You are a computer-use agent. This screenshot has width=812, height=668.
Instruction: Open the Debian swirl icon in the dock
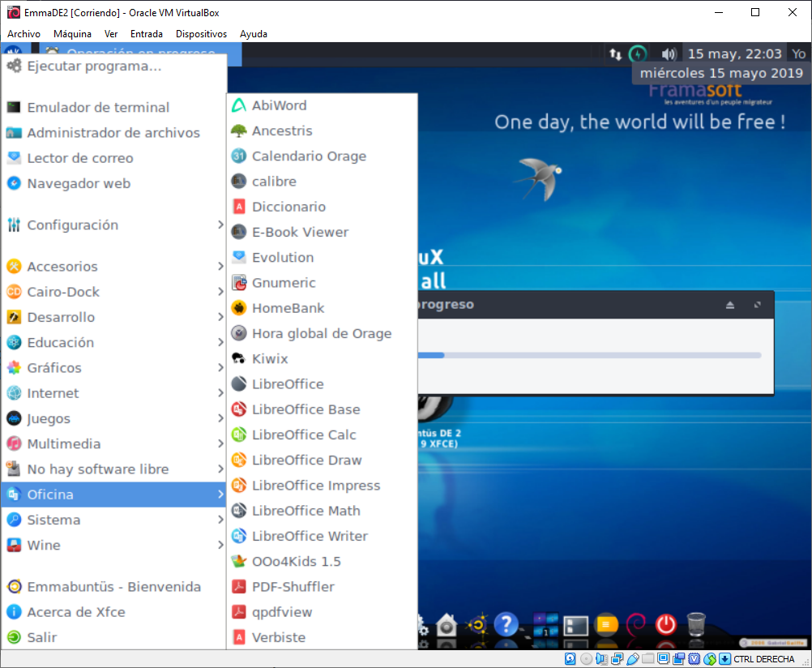(636, 624)
